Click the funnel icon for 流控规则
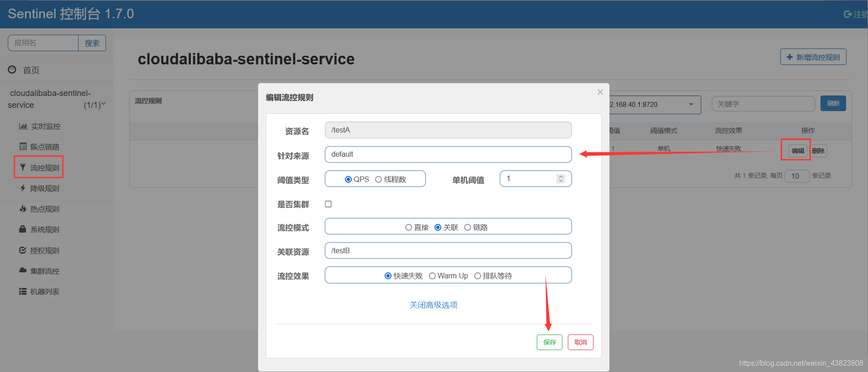 click(x=22, y=167)
